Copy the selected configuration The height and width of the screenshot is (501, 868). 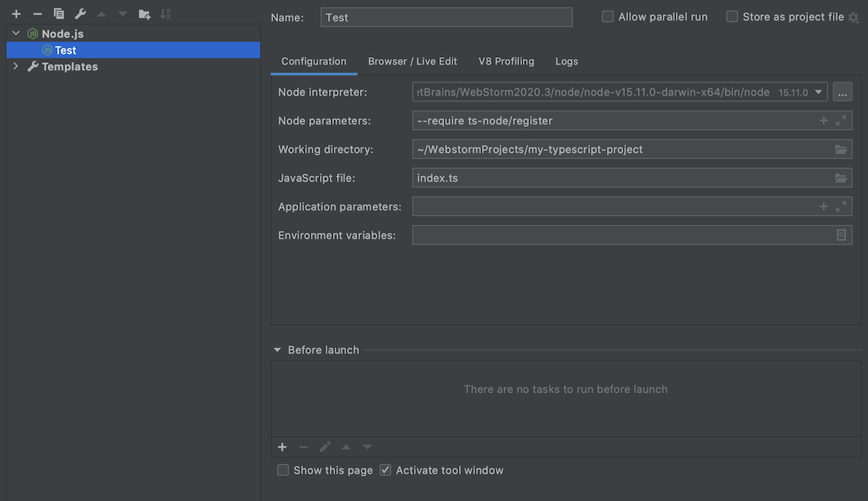coord(59,14)
